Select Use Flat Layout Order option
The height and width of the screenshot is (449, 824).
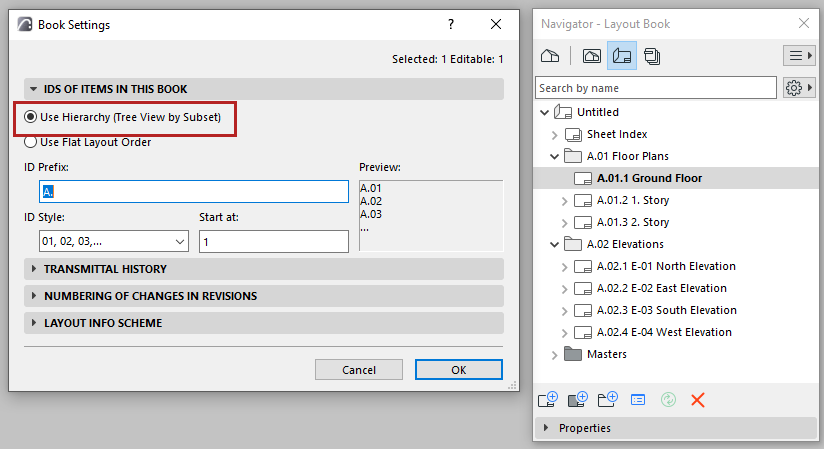click(x=31, y=142)
